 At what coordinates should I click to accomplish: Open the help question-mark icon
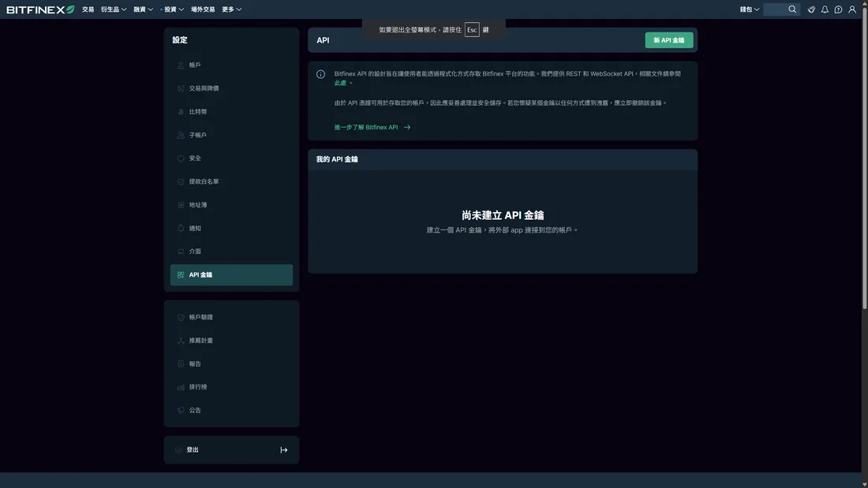click(x=838, y=9)
